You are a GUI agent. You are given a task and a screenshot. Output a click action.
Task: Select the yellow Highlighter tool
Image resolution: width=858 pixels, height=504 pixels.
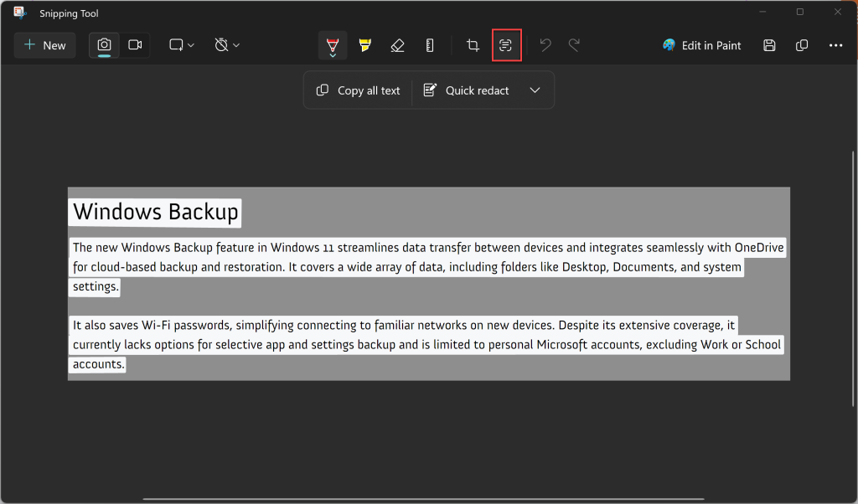(x=365, y=45)
